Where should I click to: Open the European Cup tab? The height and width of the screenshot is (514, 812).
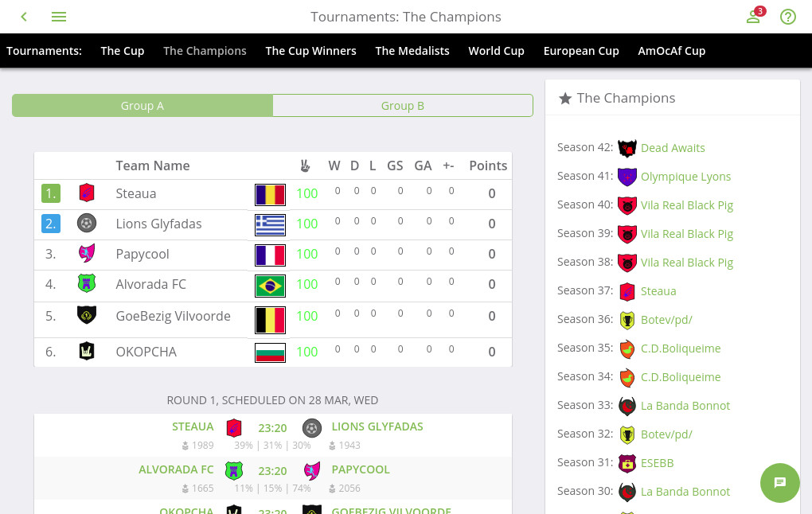click(x=581, y=51)
